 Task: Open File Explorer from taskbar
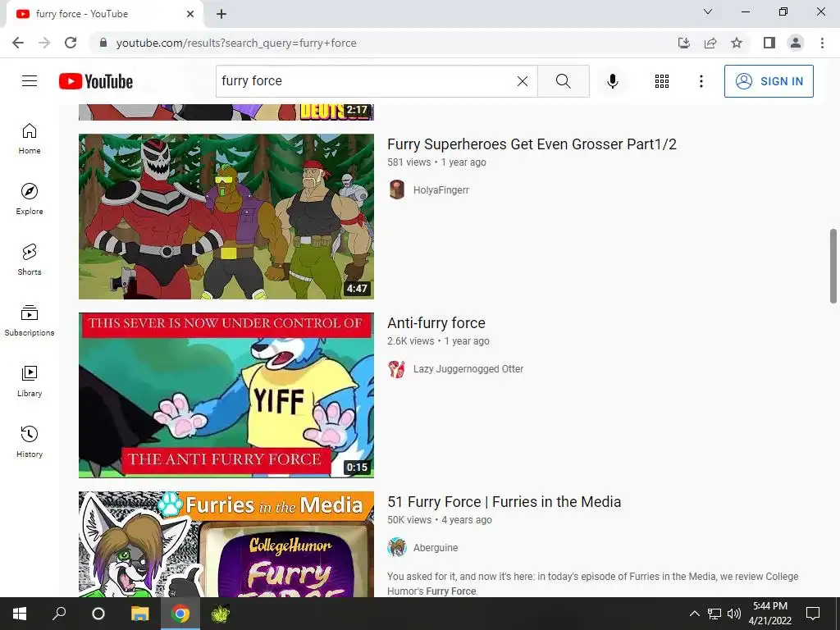click(139, 614)
